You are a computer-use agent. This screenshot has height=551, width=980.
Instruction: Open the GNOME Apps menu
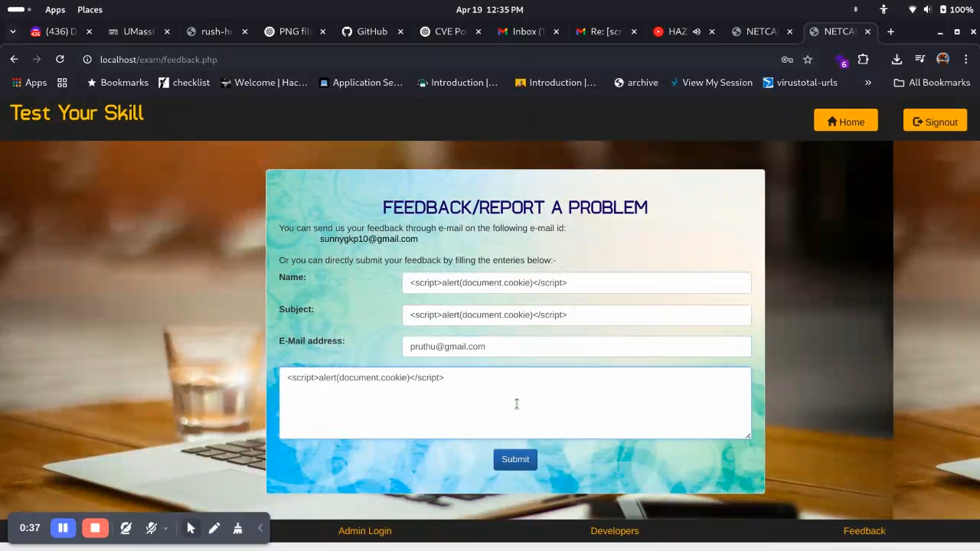point(55,10)
